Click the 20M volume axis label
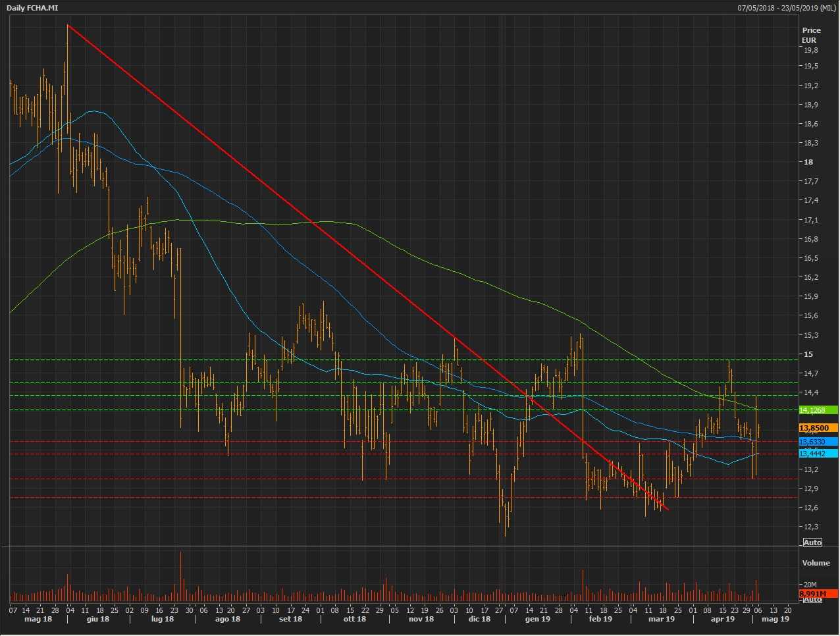The width and height of the screenshot is (840, 636). coord(810,585)
